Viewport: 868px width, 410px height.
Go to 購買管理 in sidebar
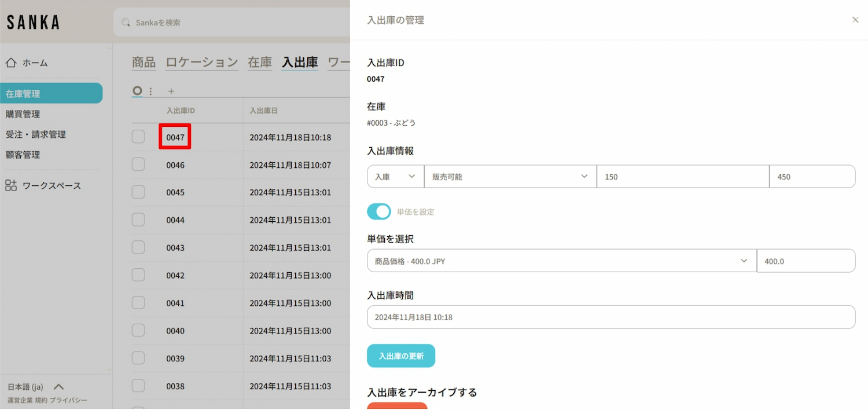(x=23, y=114)
